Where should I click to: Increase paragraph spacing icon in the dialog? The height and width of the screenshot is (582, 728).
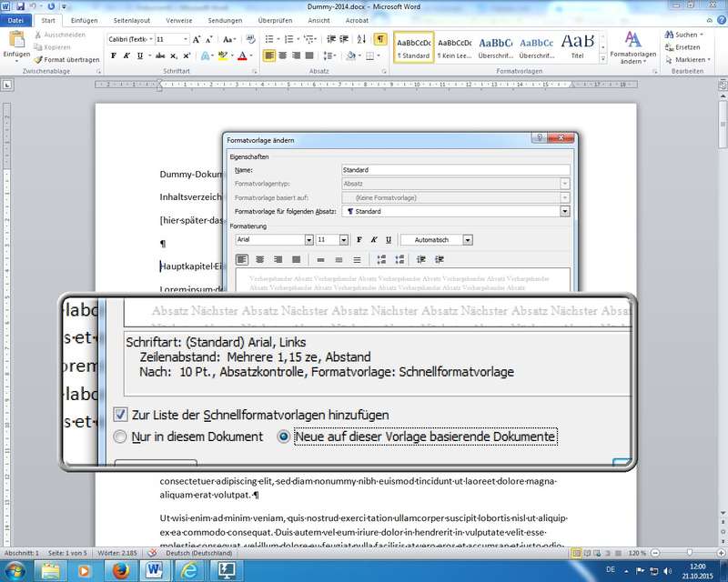(381, 260)
